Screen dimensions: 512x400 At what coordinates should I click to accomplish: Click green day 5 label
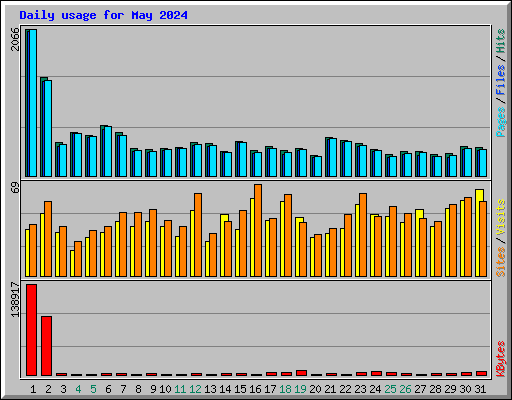tap(93, 389)
